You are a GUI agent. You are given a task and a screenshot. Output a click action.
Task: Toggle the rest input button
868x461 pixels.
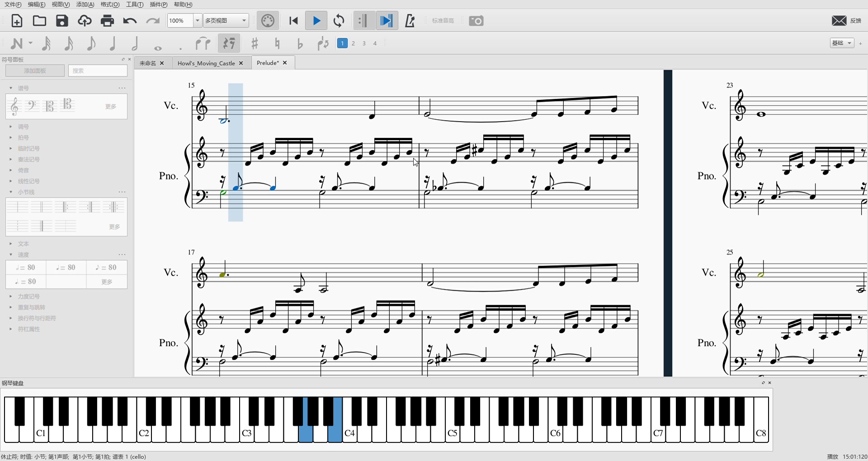pos(229,43)
